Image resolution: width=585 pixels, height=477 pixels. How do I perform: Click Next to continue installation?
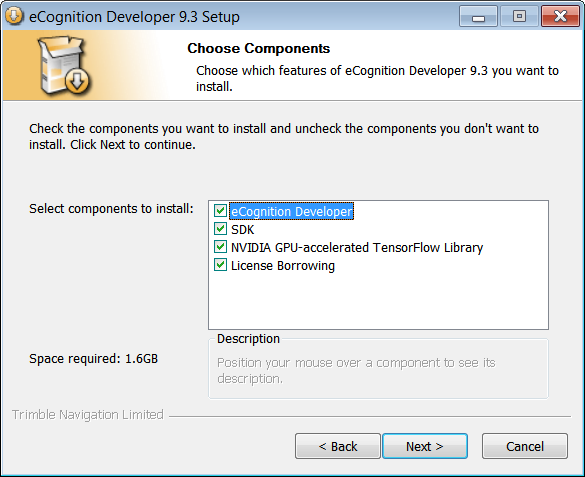pyautogui.click(x=425, y=446)
